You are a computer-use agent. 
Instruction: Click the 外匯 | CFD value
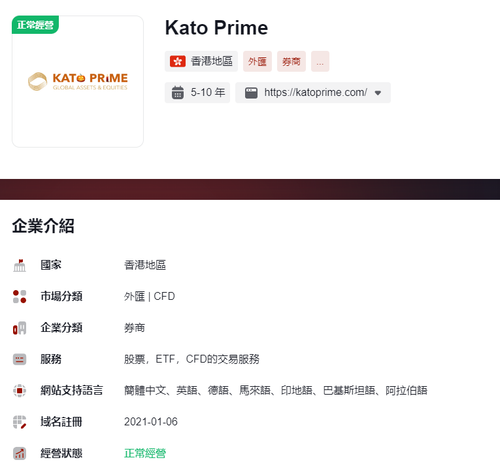(149, 296)
